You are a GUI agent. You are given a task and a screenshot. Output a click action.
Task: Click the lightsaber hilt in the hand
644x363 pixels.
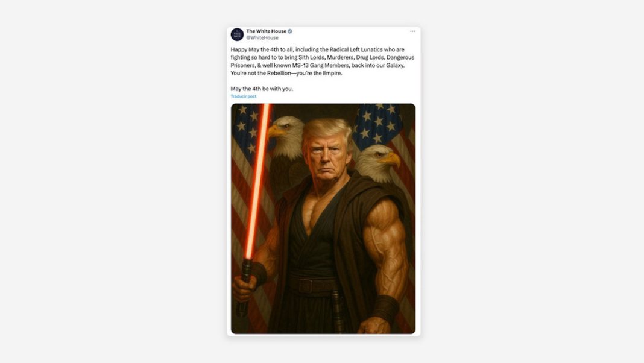pos(244,288)
